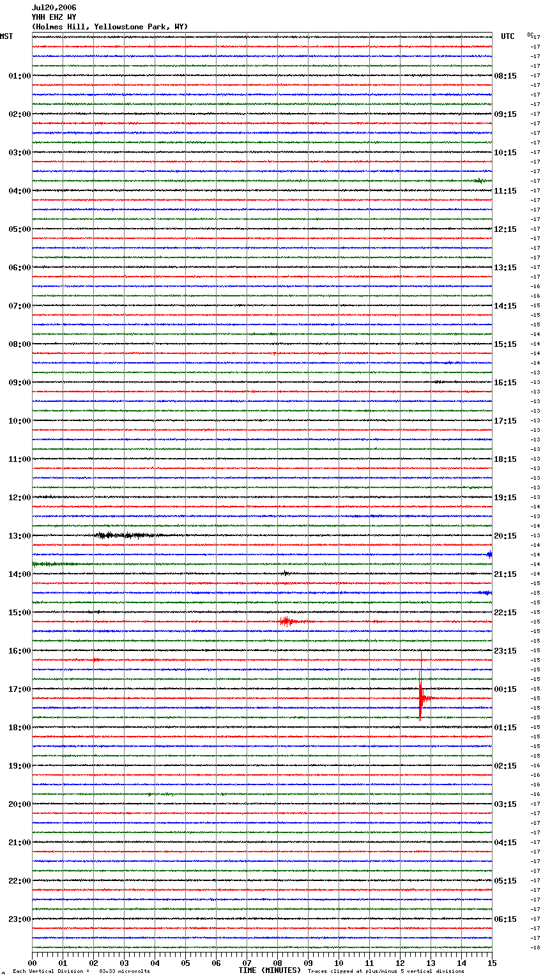Select the '03:00' MST row label
This screenshot has width=543, height=980.
pyautogui.click(x=20, y=153)
